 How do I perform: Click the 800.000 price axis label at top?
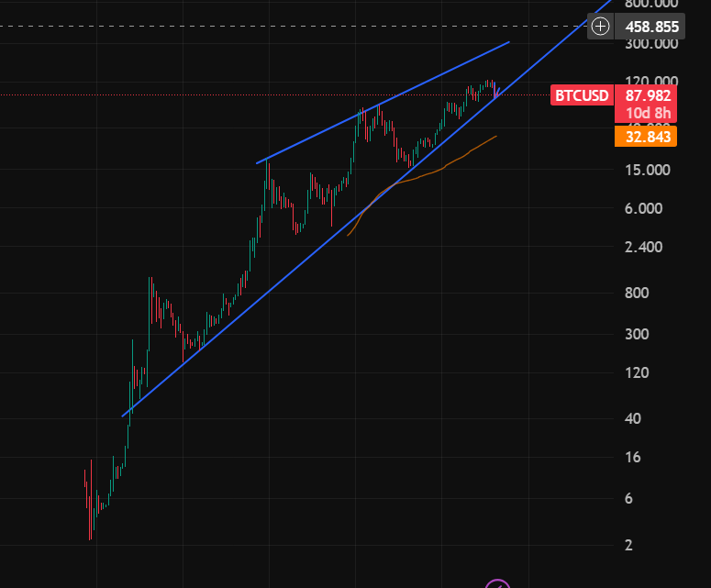pos(651,5)
